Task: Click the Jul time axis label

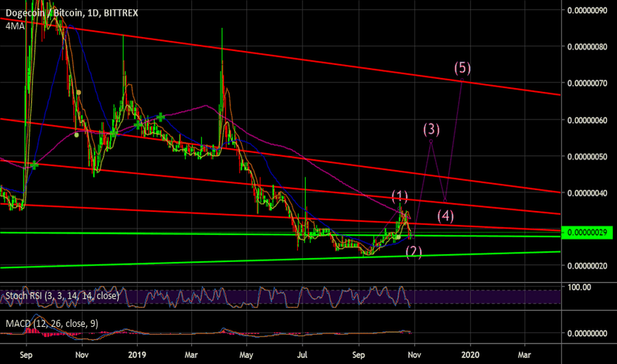Action: click(x=302, y=355)
